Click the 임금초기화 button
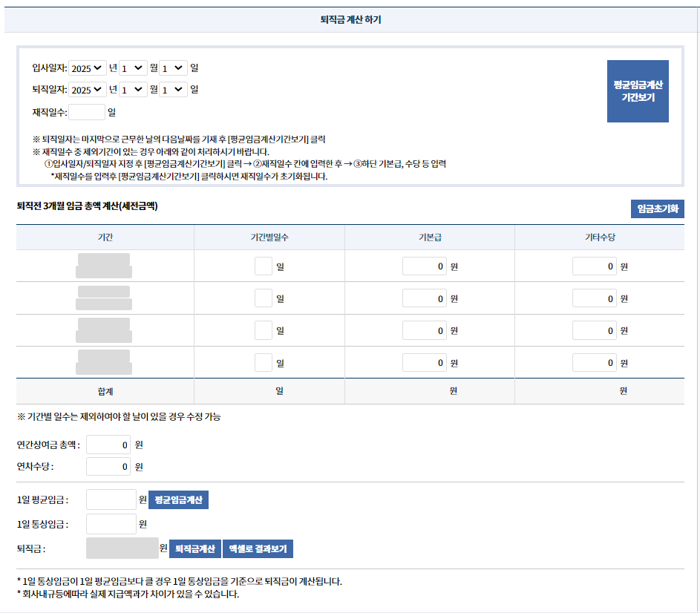Image resolution: width=700 pixels, height=616 pixels. click(656, 209)
